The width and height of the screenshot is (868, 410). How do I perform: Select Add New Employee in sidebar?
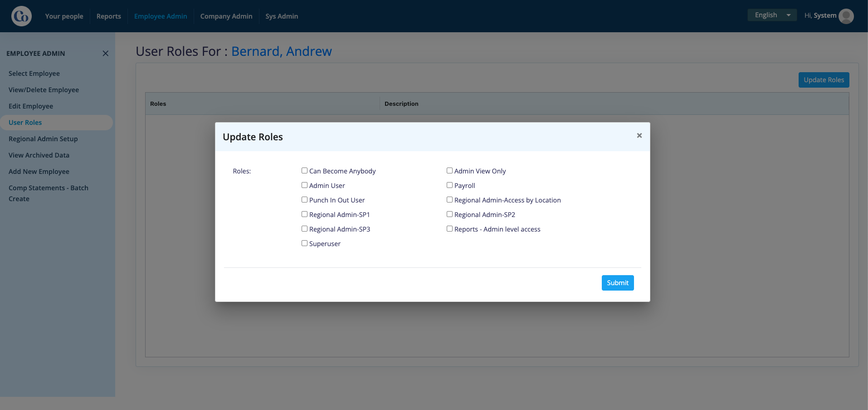tap(39, 172)
